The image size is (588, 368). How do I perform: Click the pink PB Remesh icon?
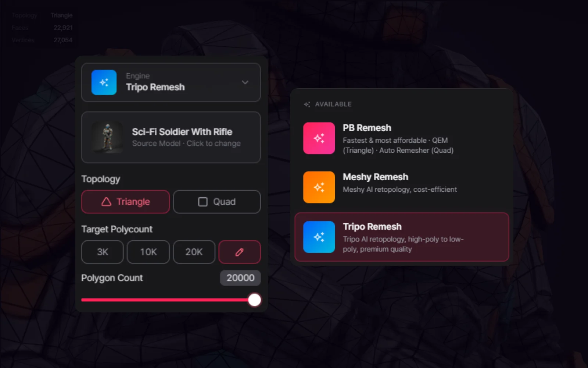click(319, 138)
